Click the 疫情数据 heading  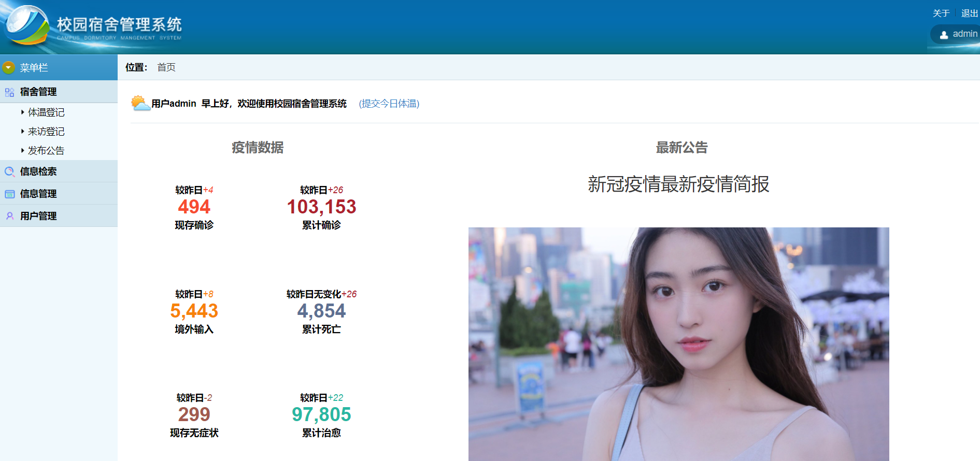pyautogui.click(x=258, y=148)
